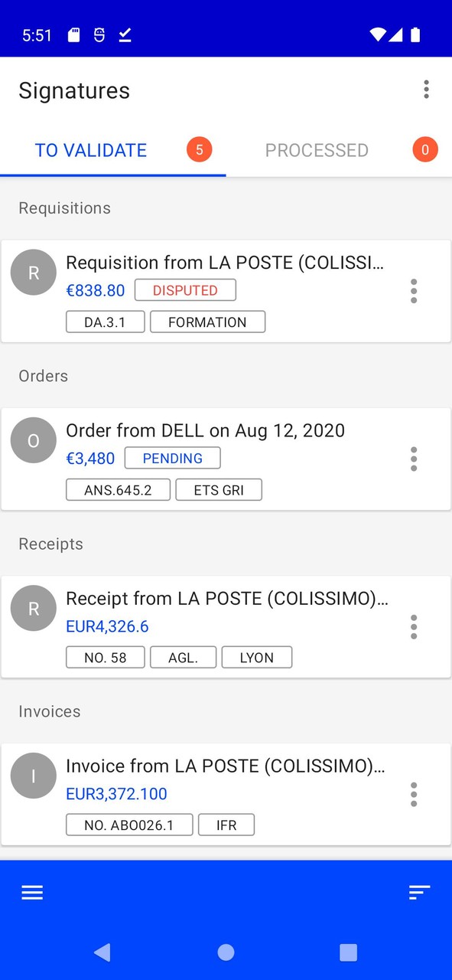Image resolution: width=452 pixels, height=980 pixels.
Task: Open options menu for the DELL order
Action: click(414, 459)
